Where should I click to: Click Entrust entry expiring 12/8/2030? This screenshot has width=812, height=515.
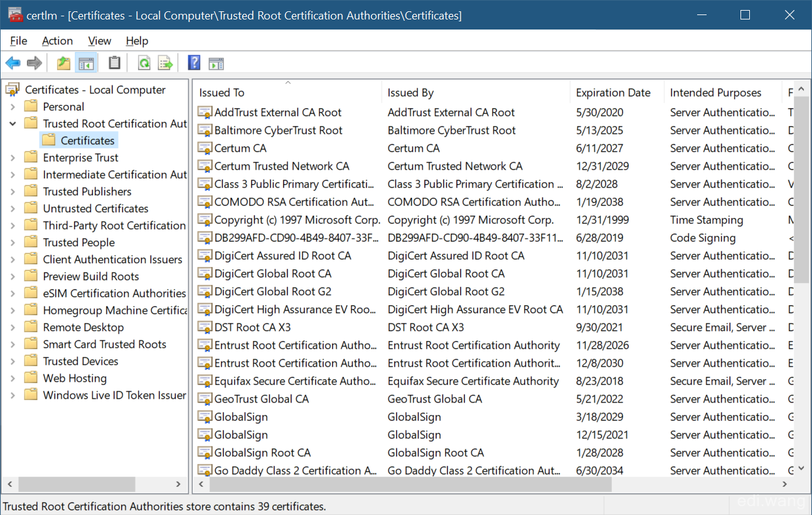(296, 363)
